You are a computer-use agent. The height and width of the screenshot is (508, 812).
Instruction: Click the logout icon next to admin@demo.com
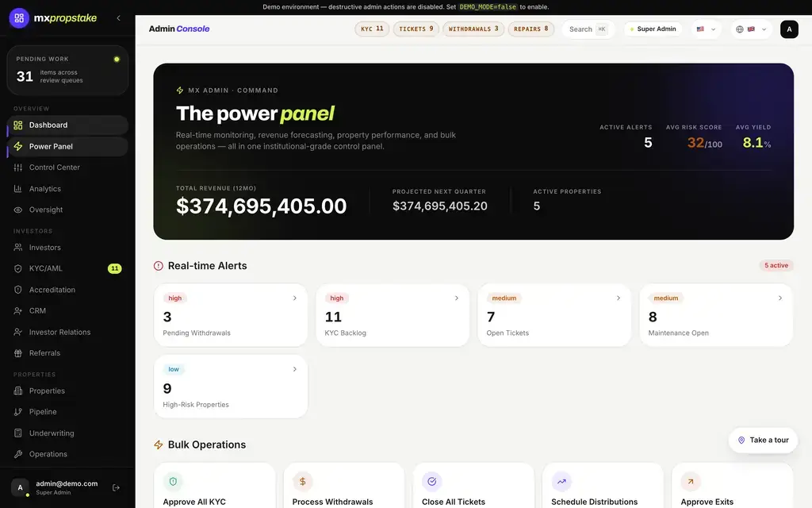point(116,487)
